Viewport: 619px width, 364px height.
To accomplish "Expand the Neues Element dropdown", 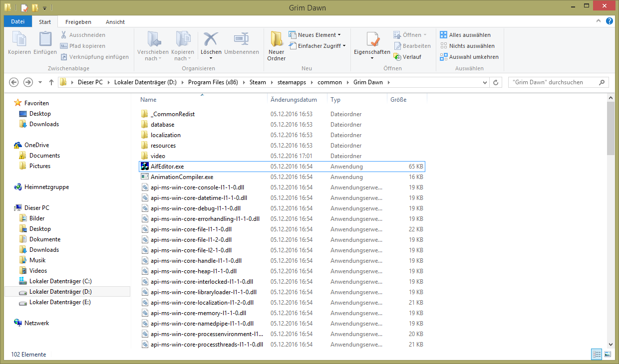I will click(x=339, y=35).
